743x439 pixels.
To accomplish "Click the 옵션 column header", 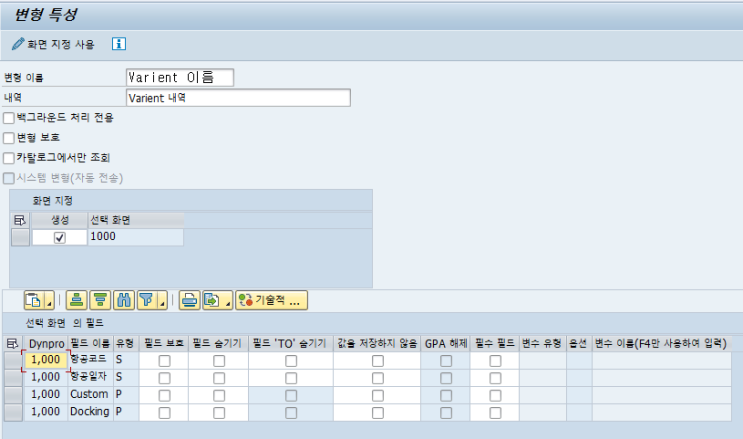I will click(x=579, y=343).
